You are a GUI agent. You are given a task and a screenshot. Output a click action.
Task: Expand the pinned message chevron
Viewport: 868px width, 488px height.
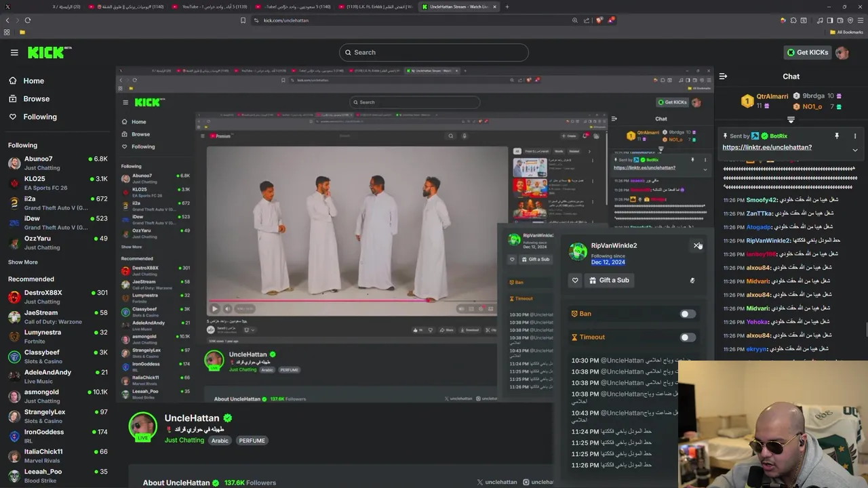point(855,150)
